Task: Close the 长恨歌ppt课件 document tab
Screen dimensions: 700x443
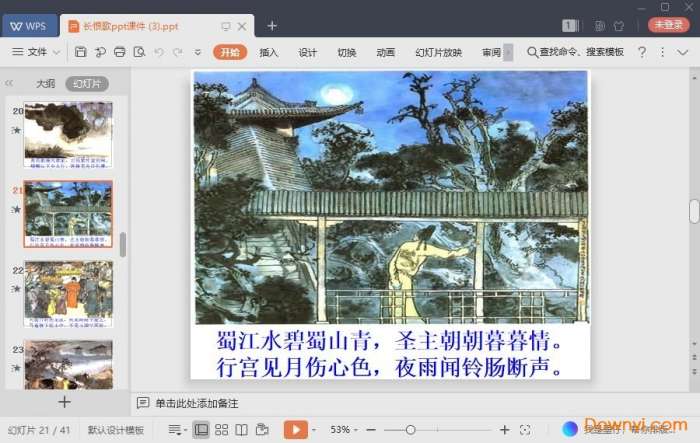Action: tap(242, 27)
